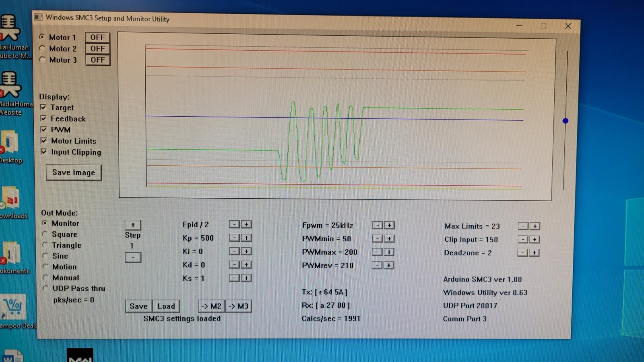
Task: Decrease the PWMmax value
Action: [377, 252]
